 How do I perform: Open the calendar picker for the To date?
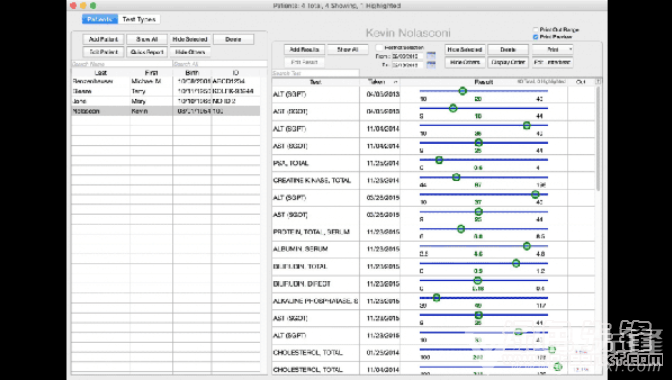[431, 65]
